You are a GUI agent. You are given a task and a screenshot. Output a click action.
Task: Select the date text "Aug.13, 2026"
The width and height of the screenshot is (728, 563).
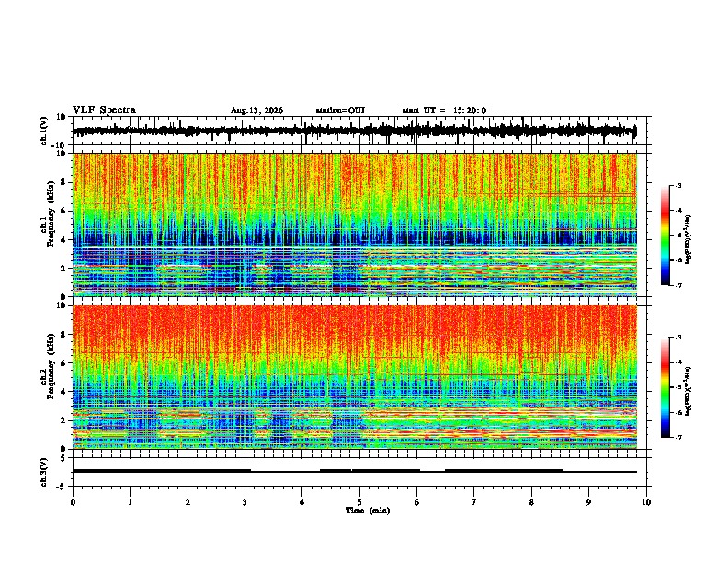pyautogui.click(x=256, y=110)
